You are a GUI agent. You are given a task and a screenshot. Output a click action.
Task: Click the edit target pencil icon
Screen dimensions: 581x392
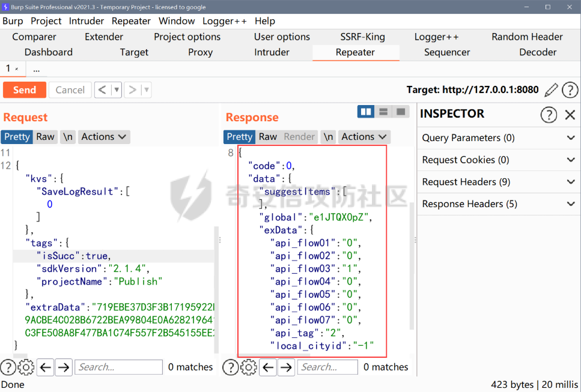click(x=551, y=90)
